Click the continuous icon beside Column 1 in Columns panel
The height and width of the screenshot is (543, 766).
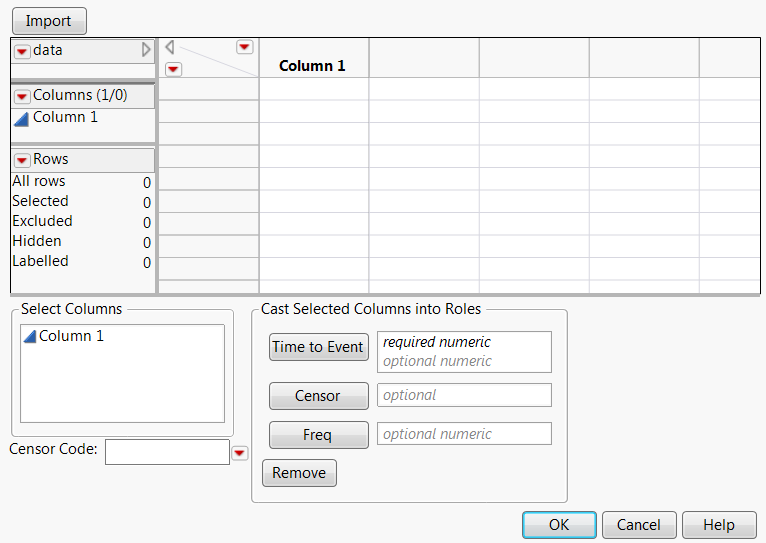click(x=22, y=118)
